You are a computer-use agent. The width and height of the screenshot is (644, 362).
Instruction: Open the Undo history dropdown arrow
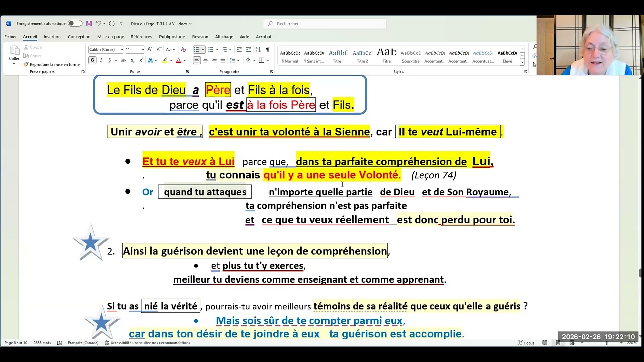[x=104, y=23]
